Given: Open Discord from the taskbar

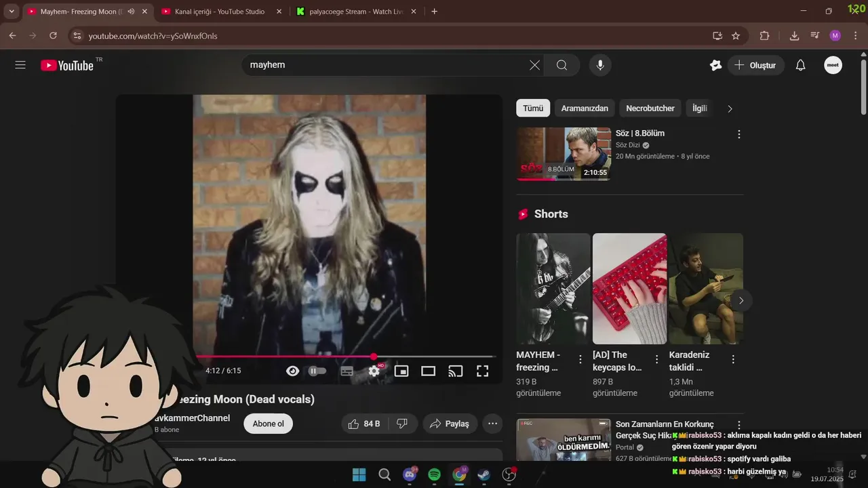Looking at the screenshot, I should point(410,474).
